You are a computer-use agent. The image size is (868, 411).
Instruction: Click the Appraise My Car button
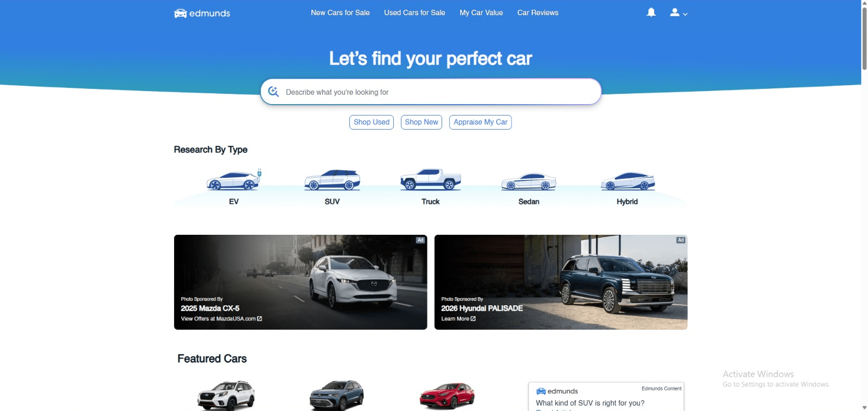click(481, 122)
